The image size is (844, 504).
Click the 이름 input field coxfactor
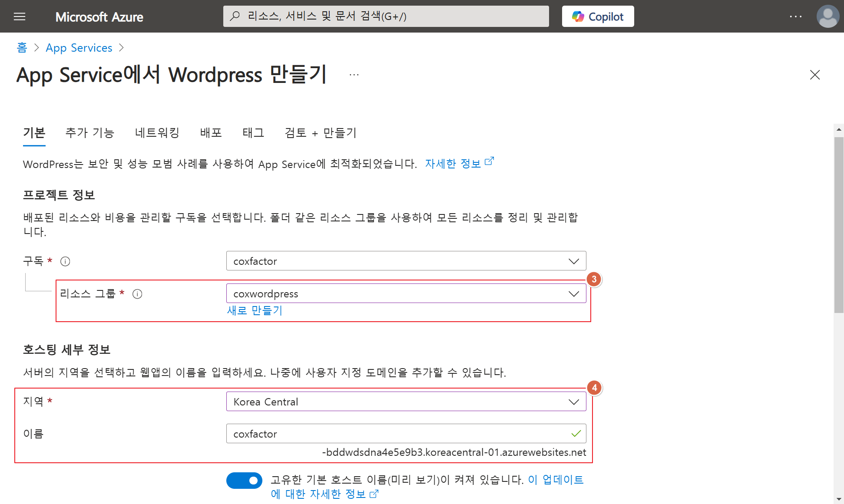[406, 434]
